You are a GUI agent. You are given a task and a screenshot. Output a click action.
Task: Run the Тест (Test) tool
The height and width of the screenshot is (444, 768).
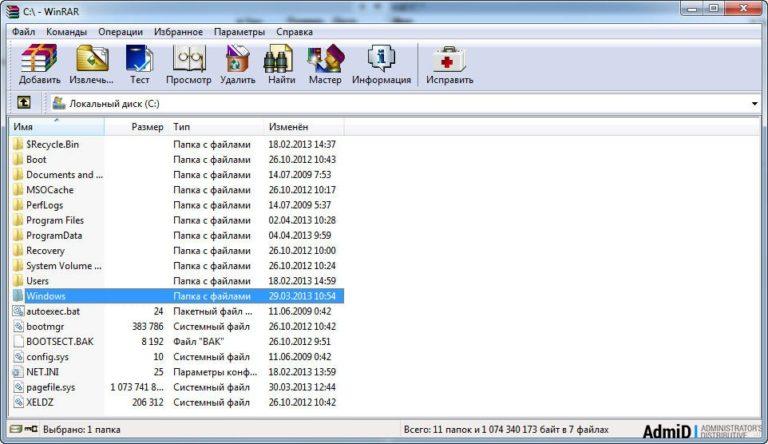[x=140, y=64]
